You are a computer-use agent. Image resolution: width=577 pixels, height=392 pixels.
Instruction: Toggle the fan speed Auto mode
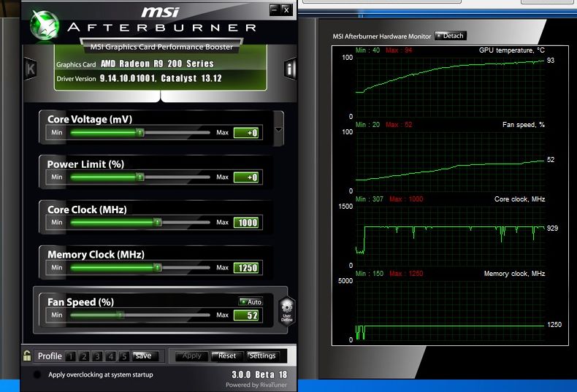coord(251,301)
